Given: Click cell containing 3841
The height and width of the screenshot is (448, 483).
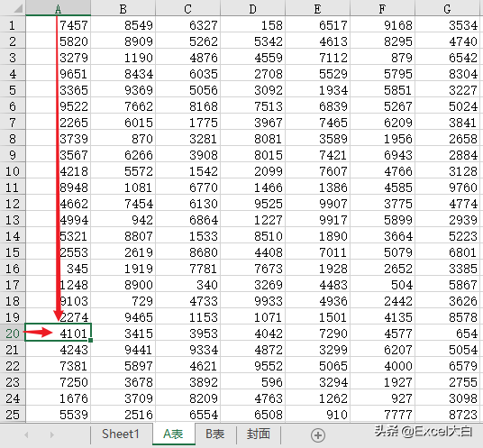Looking at the screenshot, I should [448, 123].
